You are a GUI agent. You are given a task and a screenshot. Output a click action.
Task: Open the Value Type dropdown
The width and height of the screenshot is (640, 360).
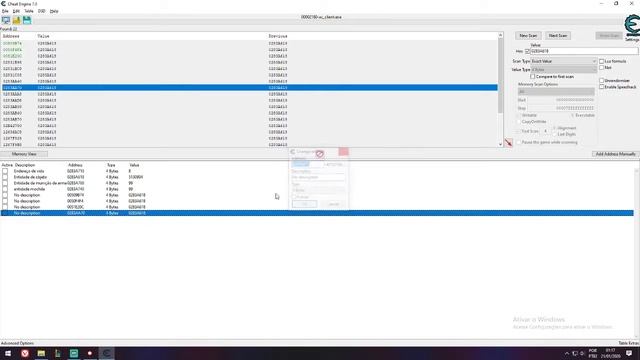(564, 70)
